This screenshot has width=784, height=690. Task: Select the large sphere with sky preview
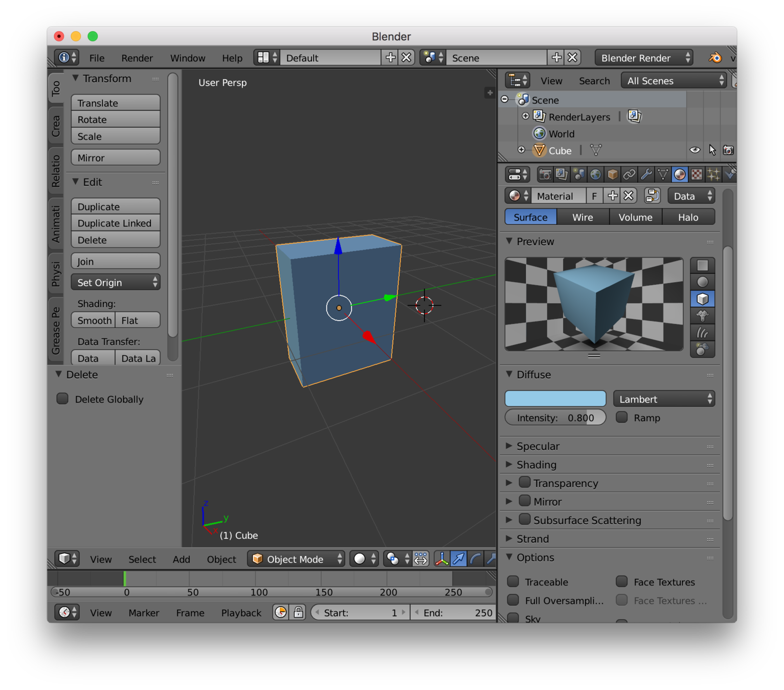[703, 350]
